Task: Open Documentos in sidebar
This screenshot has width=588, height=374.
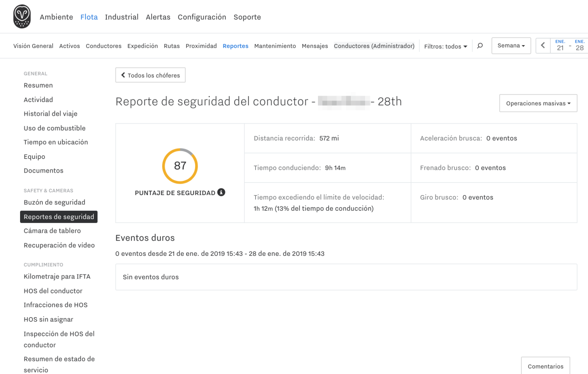Action: tap(44, 171)
